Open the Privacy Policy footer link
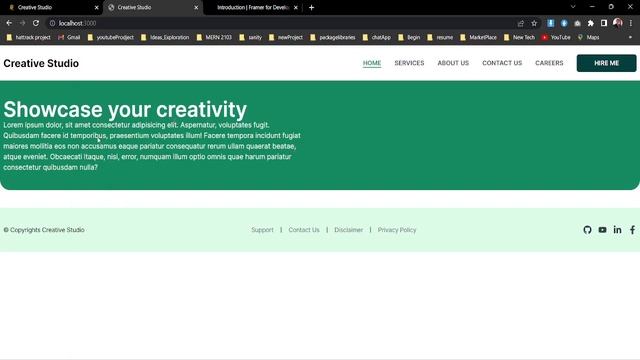 coord(397,230)
